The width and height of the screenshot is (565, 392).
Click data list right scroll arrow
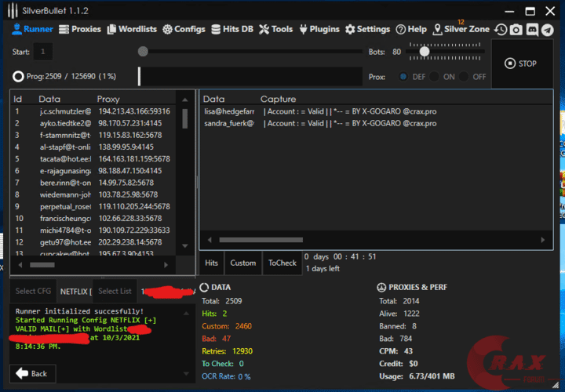(x=166, y=265)
